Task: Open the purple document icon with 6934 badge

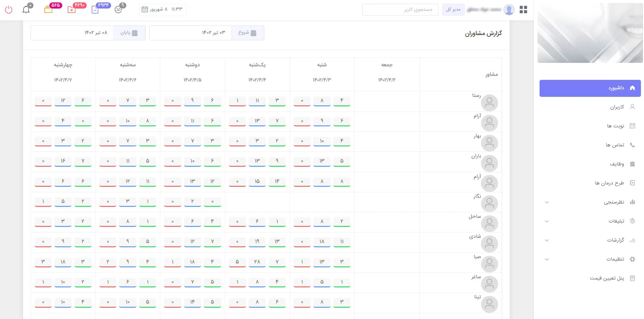Action: click(95, 10)
